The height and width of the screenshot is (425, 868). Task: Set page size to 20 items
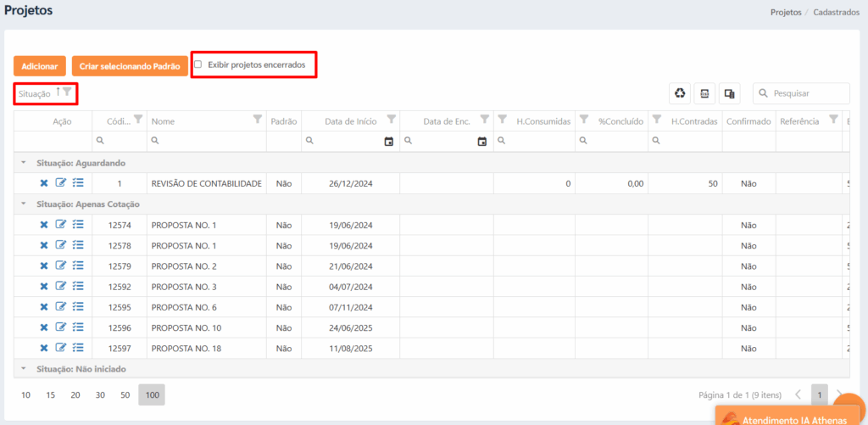coord(75,395)
